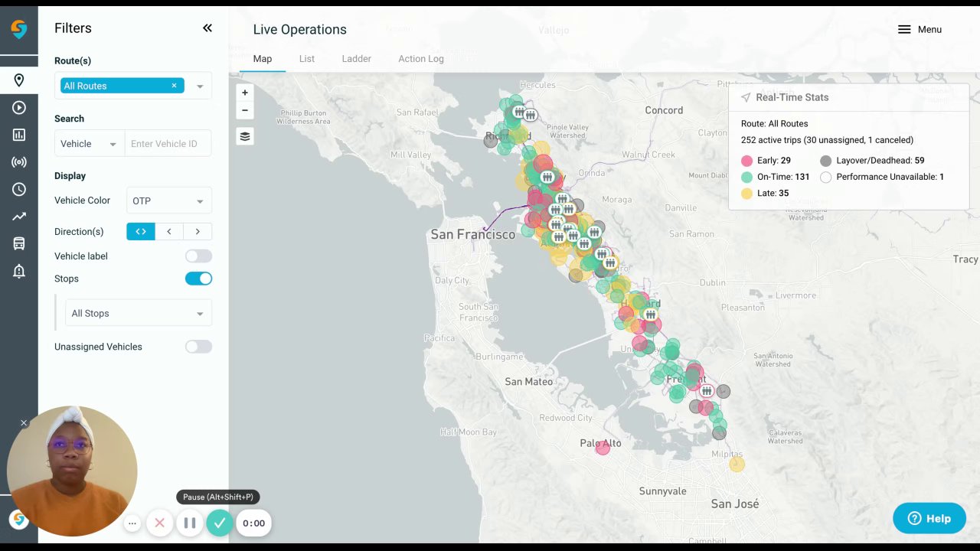Switch to the Action Log tab
Screen dimensions: 980x551
[420, 59]
